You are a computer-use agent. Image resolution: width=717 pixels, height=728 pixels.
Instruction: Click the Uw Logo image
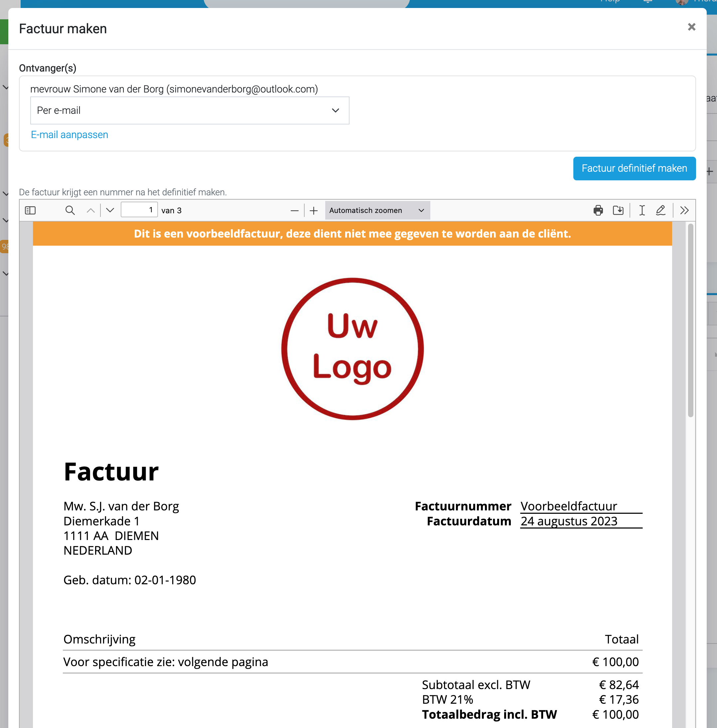[353, 349]
